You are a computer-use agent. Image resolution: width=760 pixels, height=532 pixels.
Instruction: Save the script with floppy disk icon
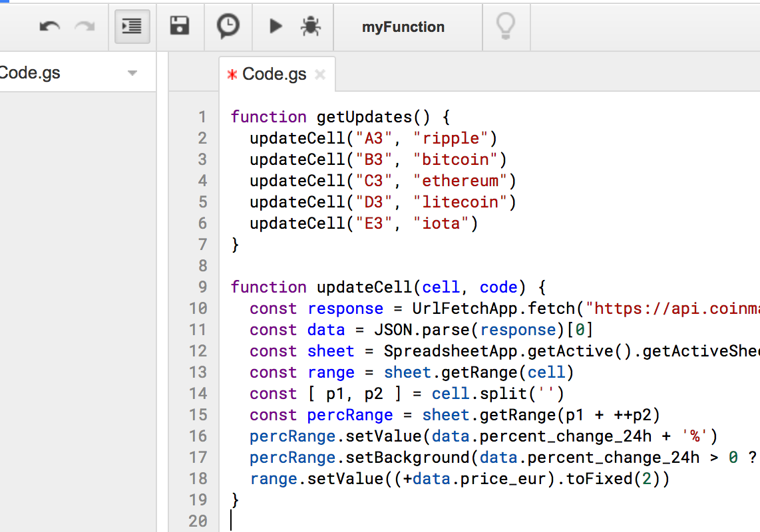[x=180, y=27]
